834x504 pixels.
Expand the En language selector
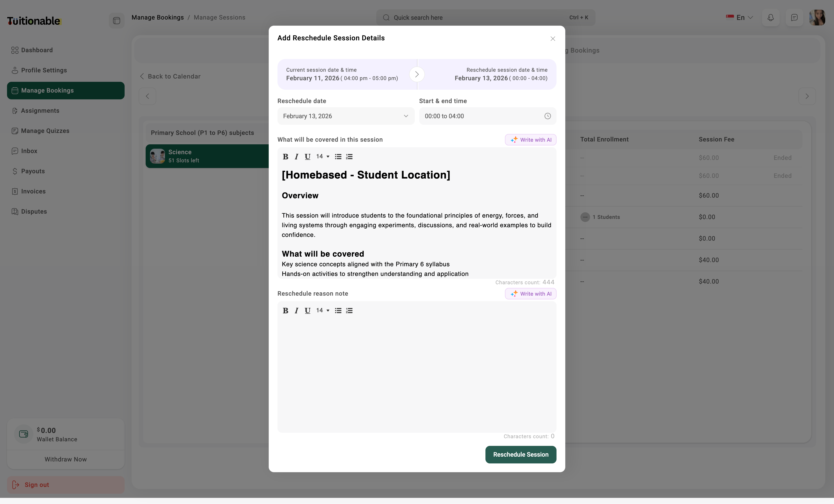click(x=740, y=18)
